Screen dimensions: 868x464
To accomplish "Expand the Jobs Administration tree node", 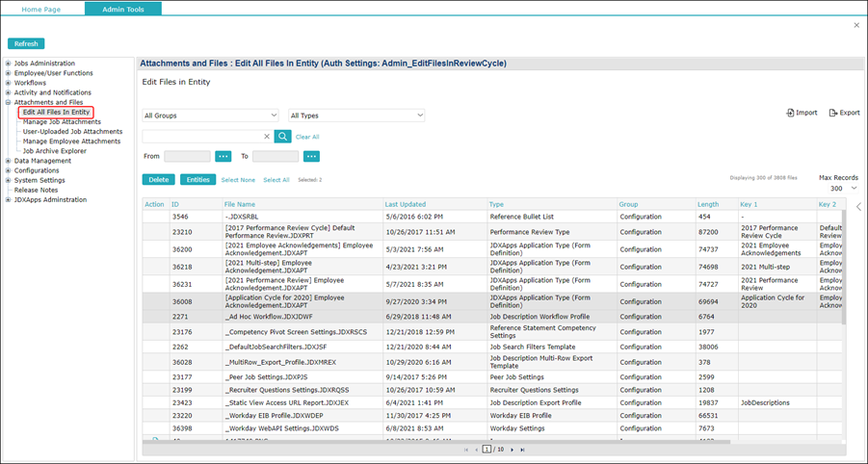I will [9, 64].
